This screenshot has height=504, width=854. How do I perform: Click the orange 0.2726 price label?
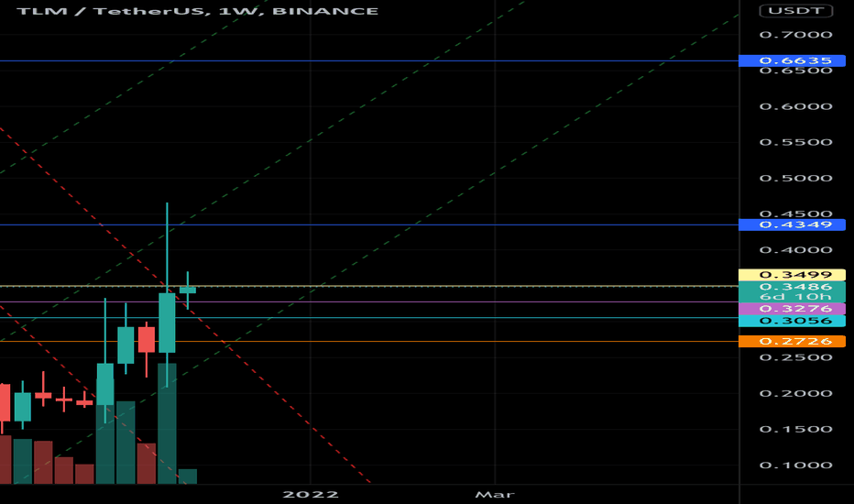point(792,341)
